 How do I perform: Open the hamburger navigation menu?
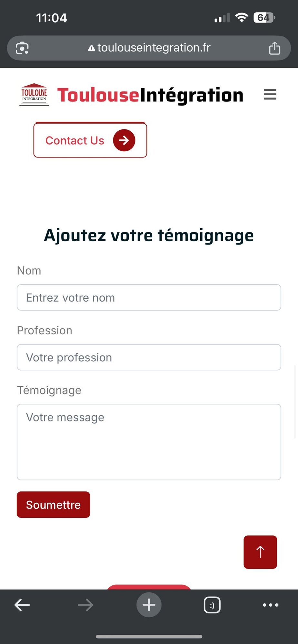pyautogui.click(x=270, y=95)
